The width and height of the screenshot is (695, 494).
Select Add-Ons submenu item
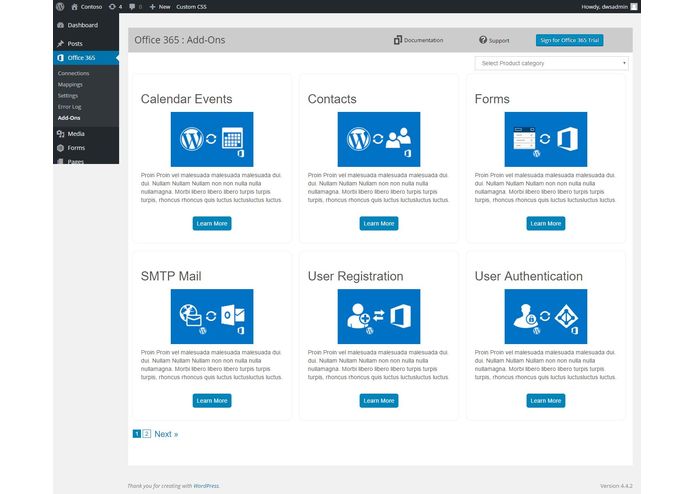coord(69,118)
